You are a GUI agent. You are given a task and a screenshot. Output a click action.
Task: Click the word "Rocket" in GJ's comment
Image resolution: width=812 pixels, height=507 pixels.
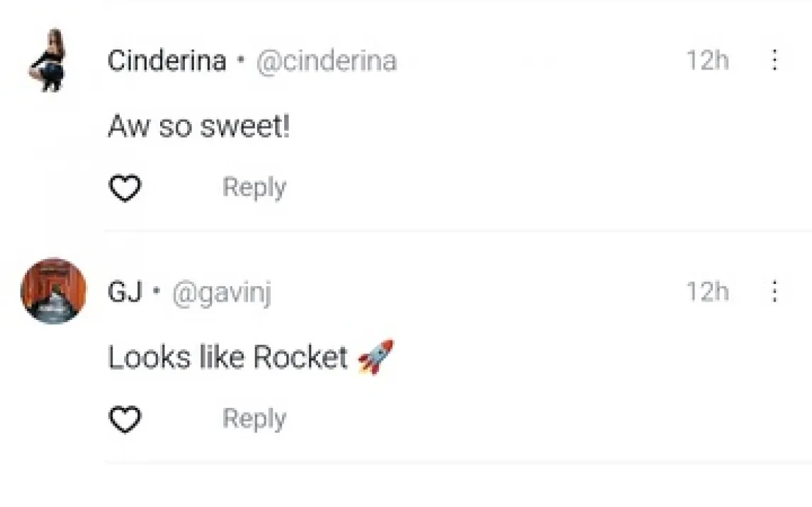300,358
